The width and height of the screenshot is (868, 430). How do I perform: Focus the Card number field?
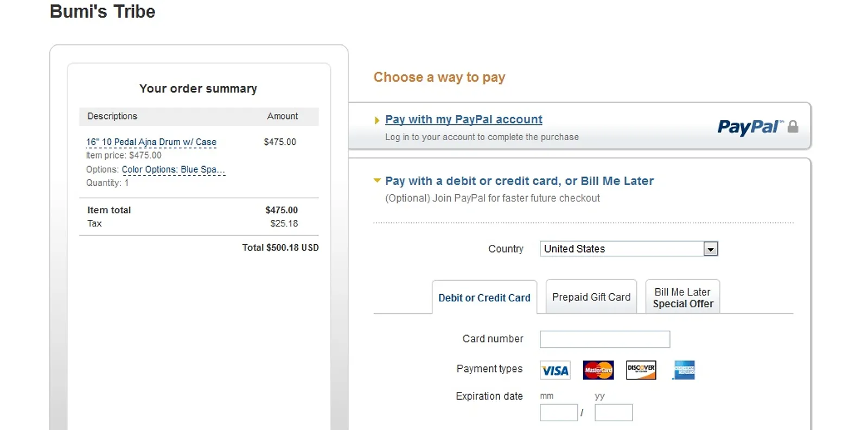pyautogui.click(x=605, y=339)
